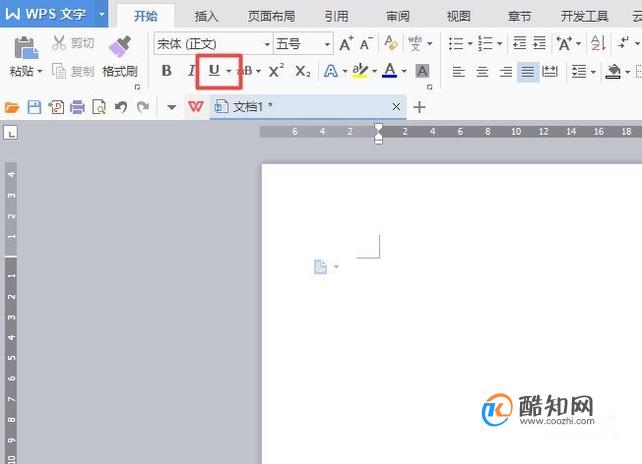Image resolution: width=642 pixels, height=464 pixels.
Task: Align text right
Action: click(x=506, y=72)
